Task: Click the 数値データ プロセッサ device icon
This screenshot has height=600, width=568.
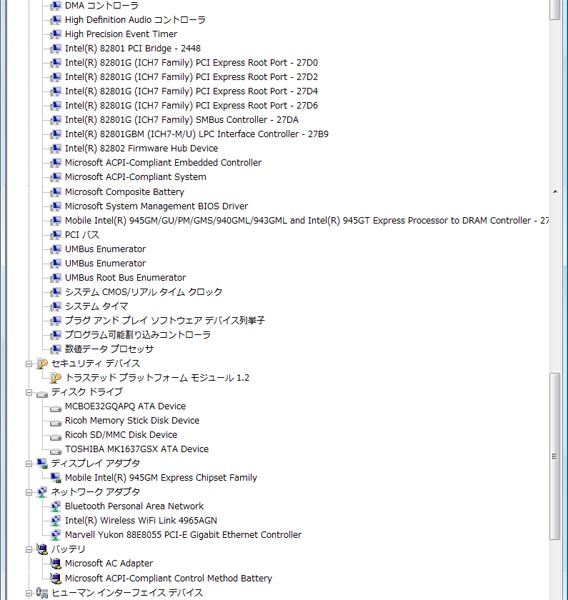Action: tap(55, 349)
